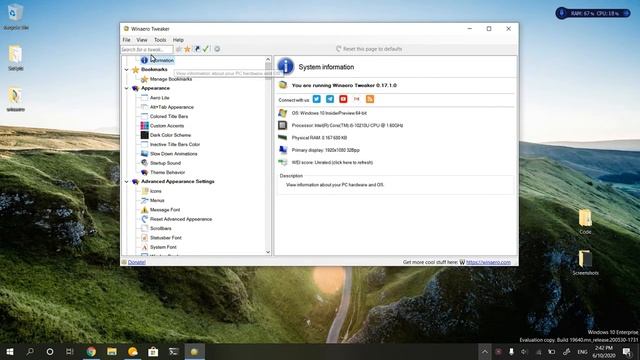The width and height of the screenshot is (640, 360).
Task: Collapse the Advanced Appearance Settings node
Action: coord(127,182)
